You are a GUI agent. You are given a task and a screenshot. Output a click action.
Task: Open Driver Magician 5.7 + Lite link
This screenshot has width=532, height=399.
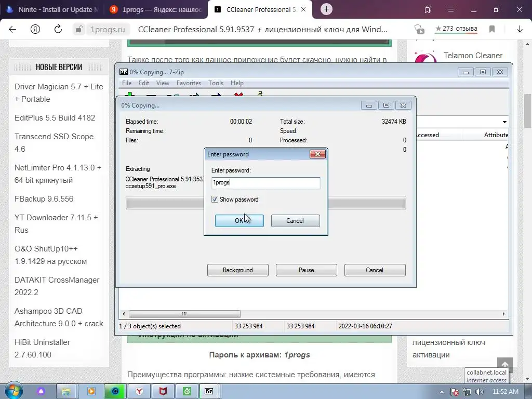tap(59, 93)
